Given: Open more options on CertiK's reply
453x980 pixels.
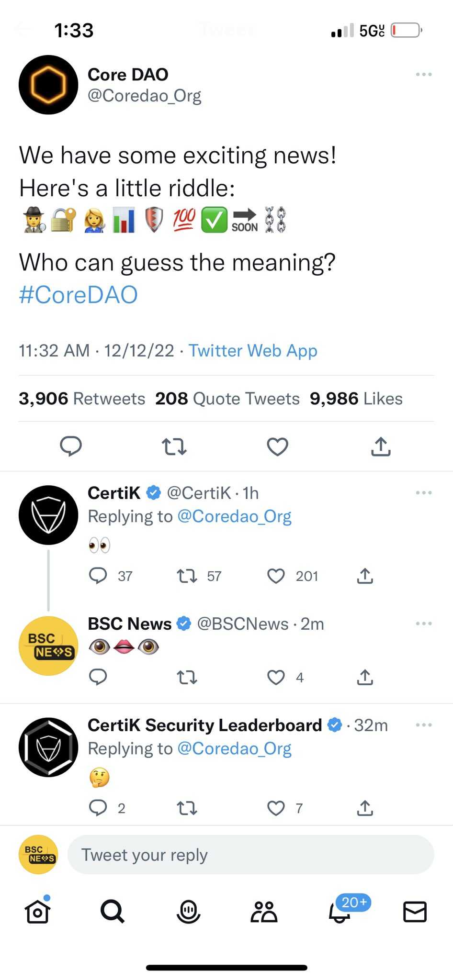Looking at the screenshot, I should tap(424, 492).
